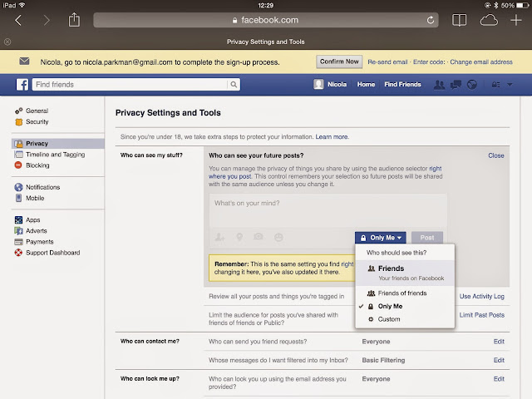Image resolution: width=532 pixels, height=399 pixels.
Task: Open Safari share sheet icon
Action: 74,20
